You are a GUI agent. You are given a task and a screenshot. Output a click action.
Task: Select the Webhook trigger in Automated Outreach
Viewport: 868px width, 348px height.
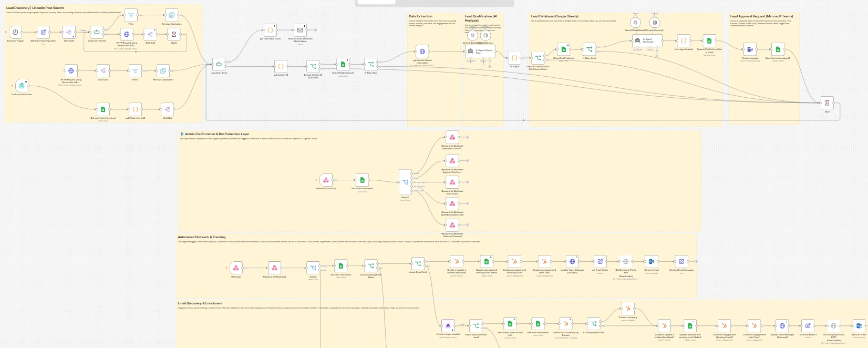click(236, 268)
